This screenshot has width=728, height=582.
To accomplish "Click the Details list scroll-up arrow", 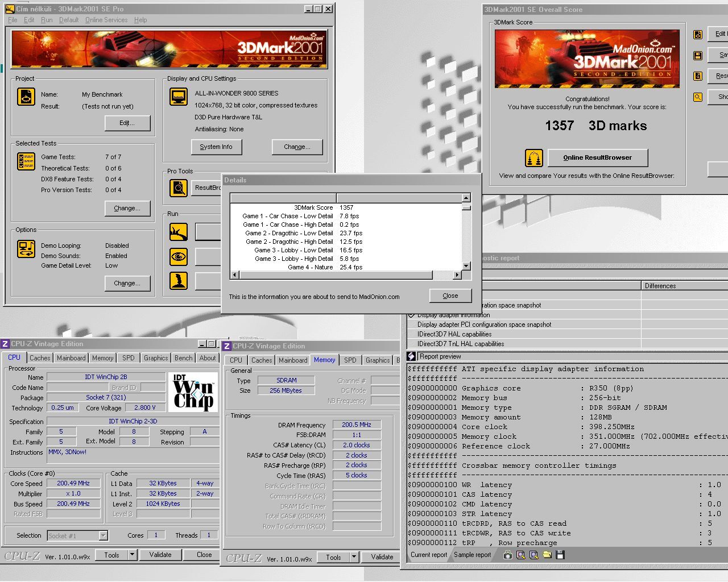I will coord(466,198).
